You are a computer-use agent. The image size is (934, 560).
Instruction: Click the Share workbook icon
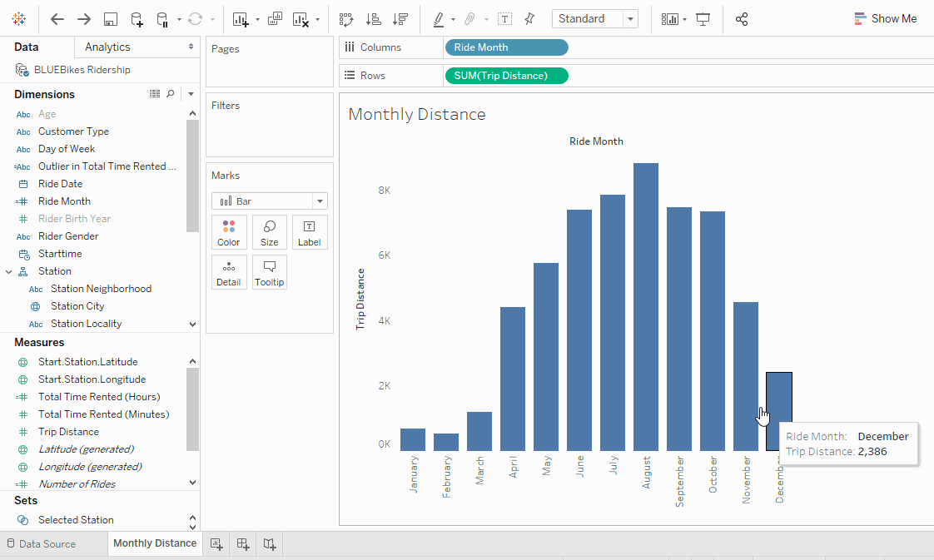(742, 19)
